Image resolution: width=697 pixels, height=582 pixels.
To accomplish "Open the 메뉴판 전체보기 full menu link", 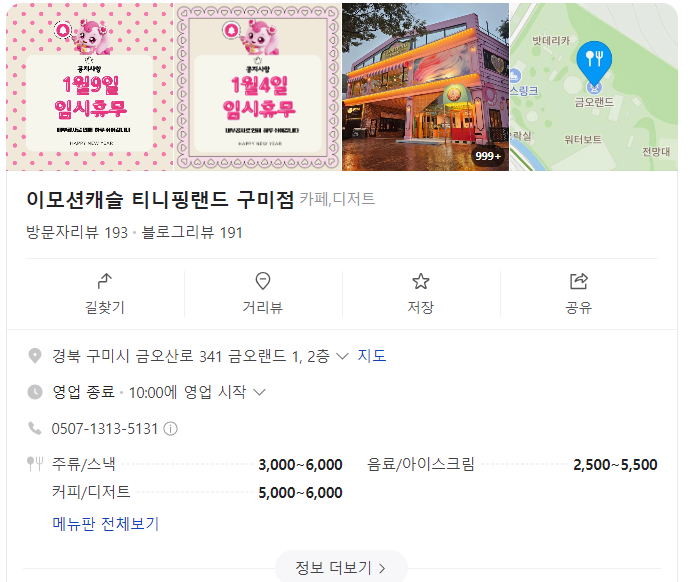I will [x=105, y=524].
